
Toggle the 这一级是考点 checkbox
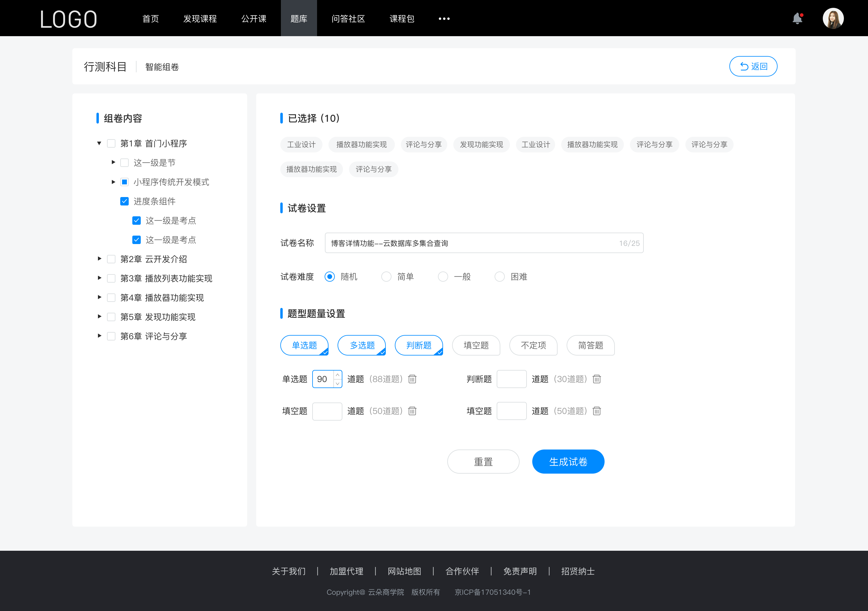pyautogui.click(x=136, y=221)
